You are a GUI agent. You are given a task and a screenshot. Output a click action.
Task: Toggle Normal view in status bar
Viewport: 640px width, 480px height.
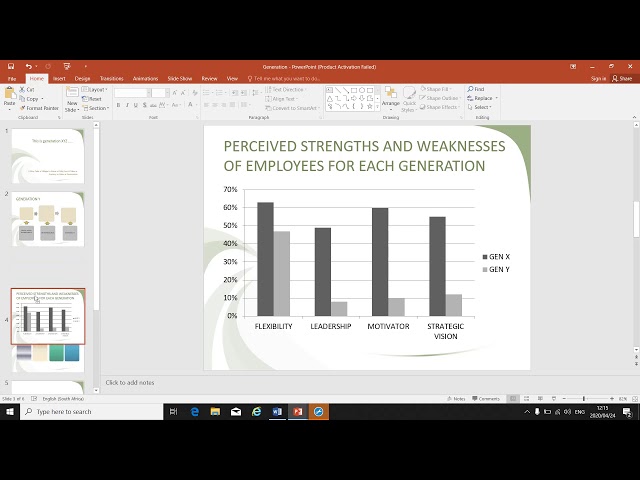(513, 398)
